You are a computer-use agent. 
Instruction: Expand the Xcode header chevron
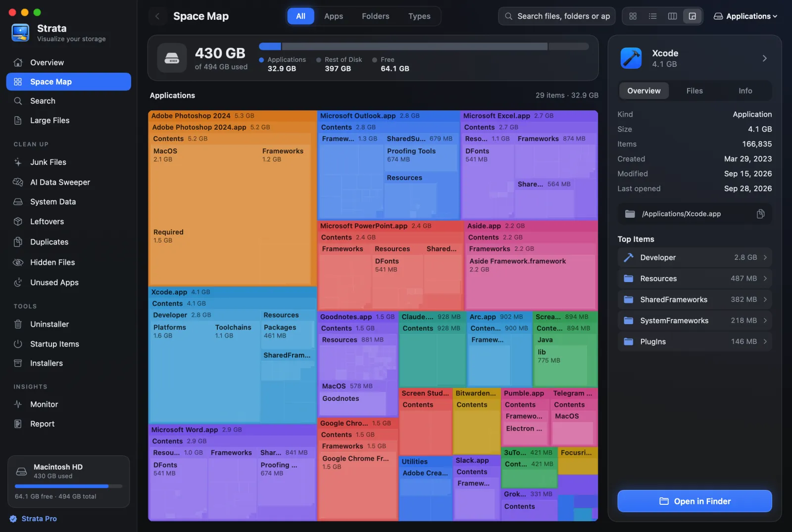pos(765,58)
